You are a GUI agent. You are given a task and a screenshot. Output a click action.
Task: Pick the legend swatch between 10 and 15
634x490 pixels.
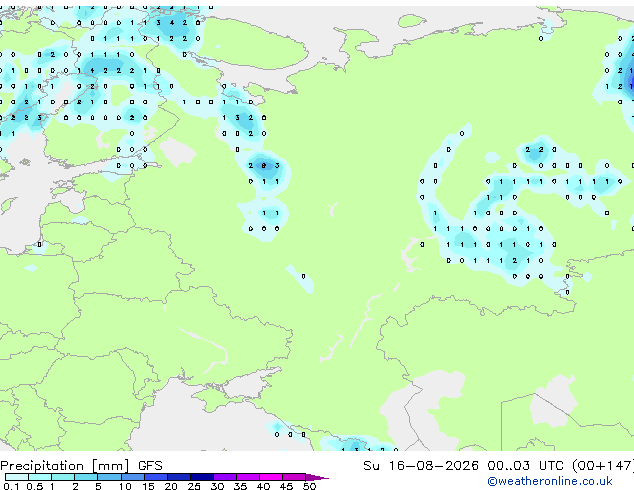pos(133,477)
